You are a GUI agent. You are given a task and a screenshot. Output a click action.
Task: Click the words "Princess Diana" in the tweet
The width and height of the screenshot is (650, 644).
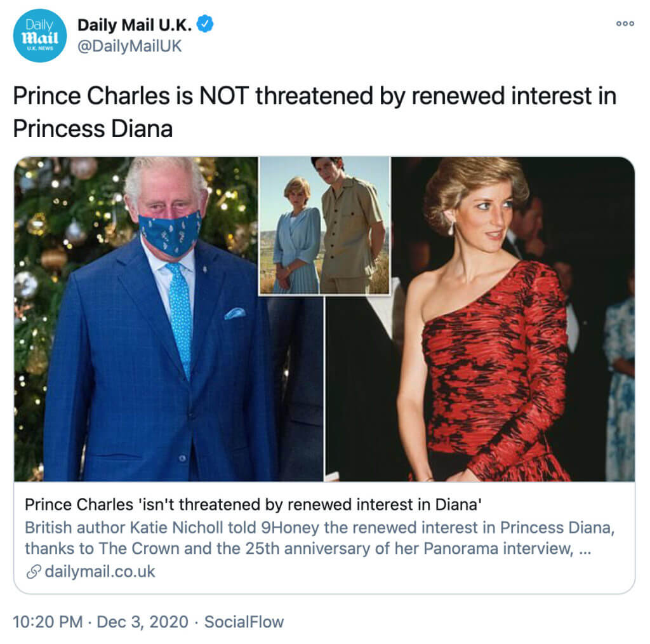tap(93, 128)
